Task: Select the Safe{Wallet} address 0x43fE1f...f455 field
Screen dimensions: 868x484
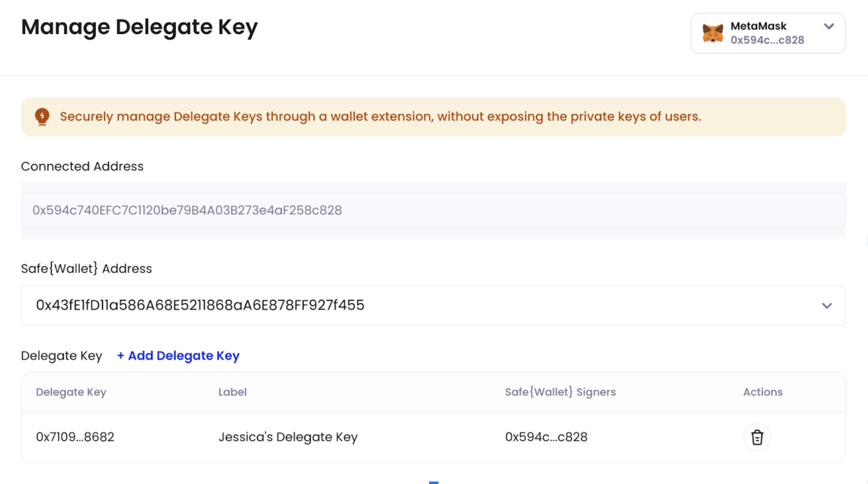Action: coord(433,305)
